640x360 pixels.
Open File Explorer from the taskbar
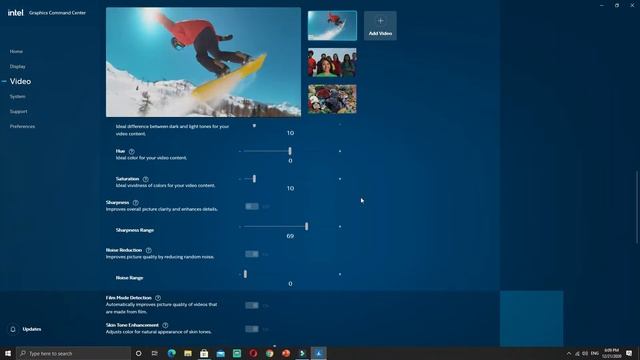[188, 353]
